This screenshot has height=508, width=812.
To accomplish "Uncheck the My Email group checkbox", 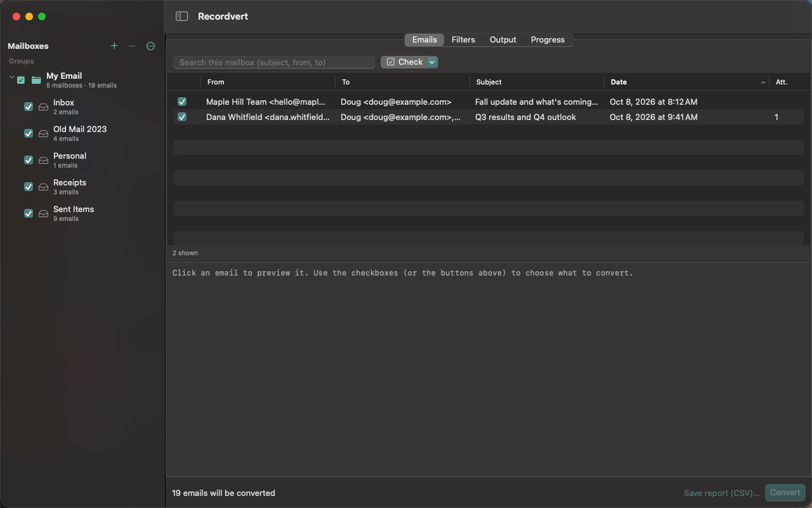I will coord(21,80).
